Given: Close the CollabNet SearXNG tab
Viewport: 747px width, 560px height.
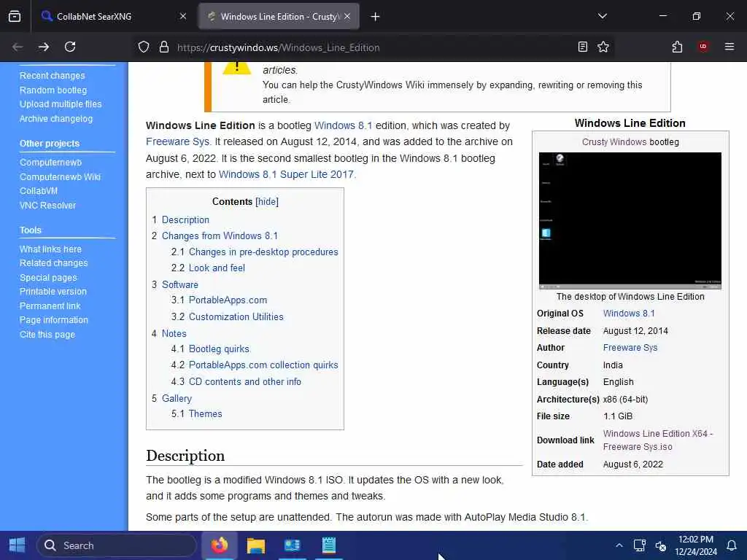Looking at the screenshot, I should click(183, 17).
